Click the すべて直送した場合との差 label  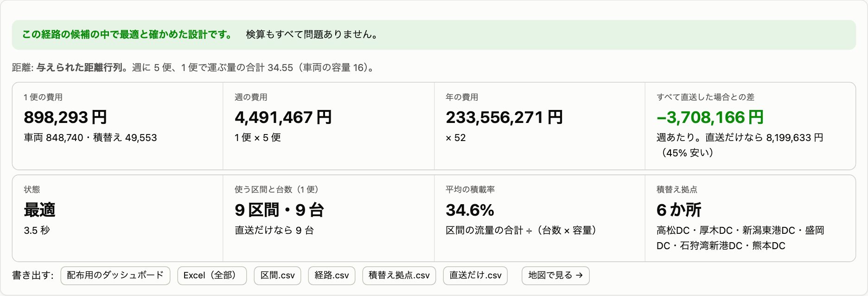point(705,97)
